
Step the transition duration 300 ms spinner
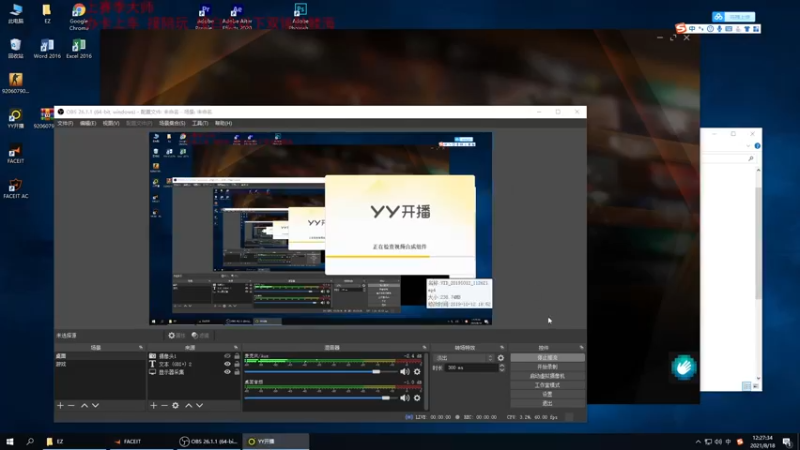coord(502,367)
